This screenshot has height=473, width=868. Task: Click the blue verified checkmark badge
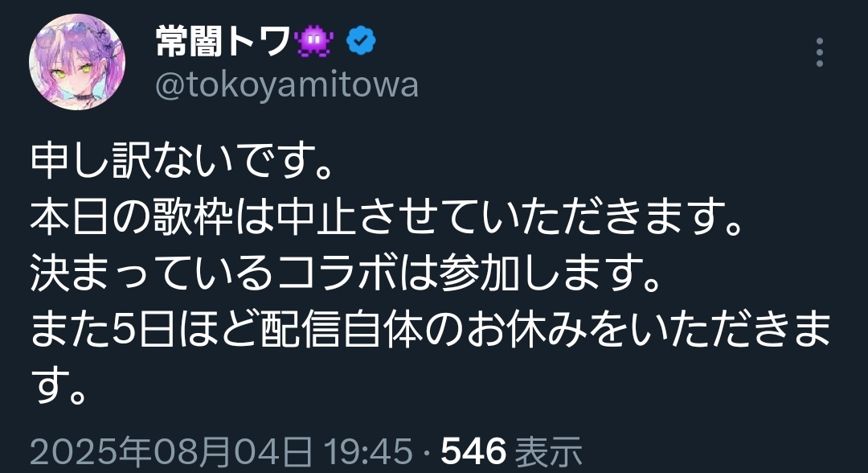[361, 41]
